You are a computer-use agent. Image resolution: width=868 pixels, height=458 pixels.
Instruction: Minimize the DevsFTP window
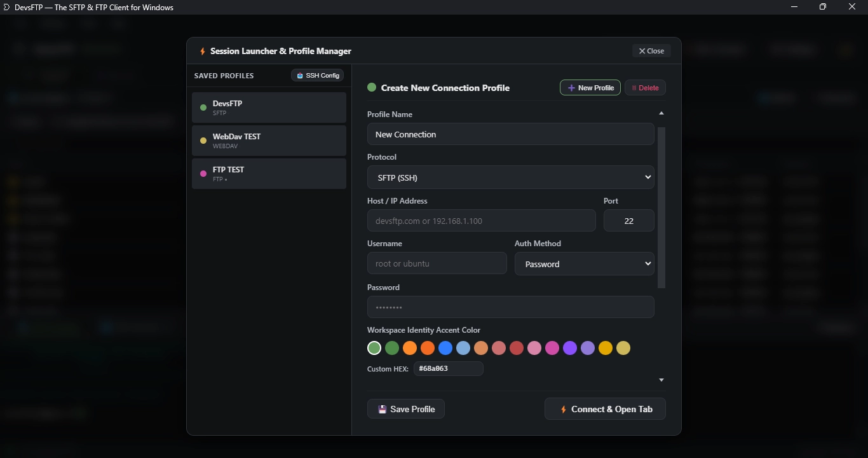coord(794,7)
